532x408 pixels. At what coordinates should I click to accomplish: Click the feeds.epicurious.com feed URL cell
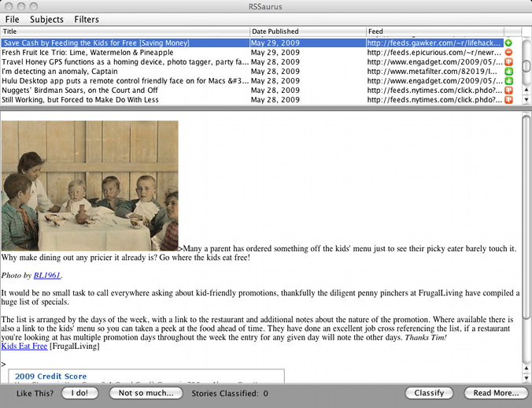[x=435, y=53]
